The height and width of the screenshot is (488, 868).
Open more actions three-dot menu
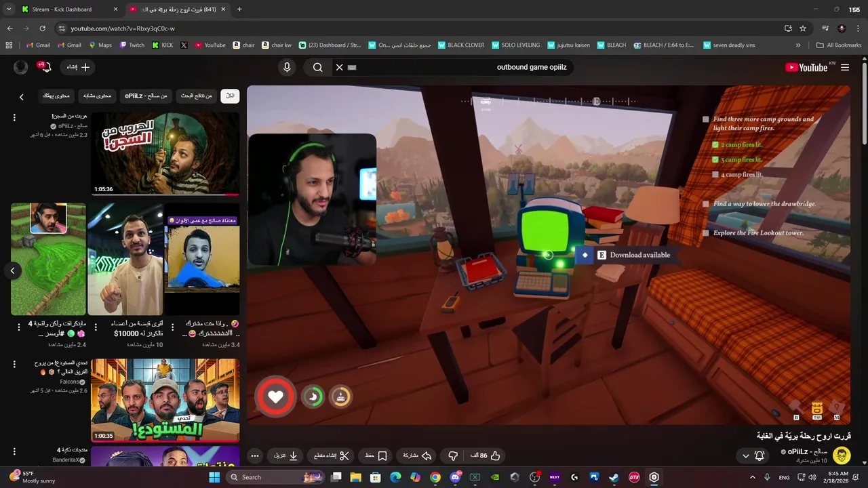coord(255,455)
